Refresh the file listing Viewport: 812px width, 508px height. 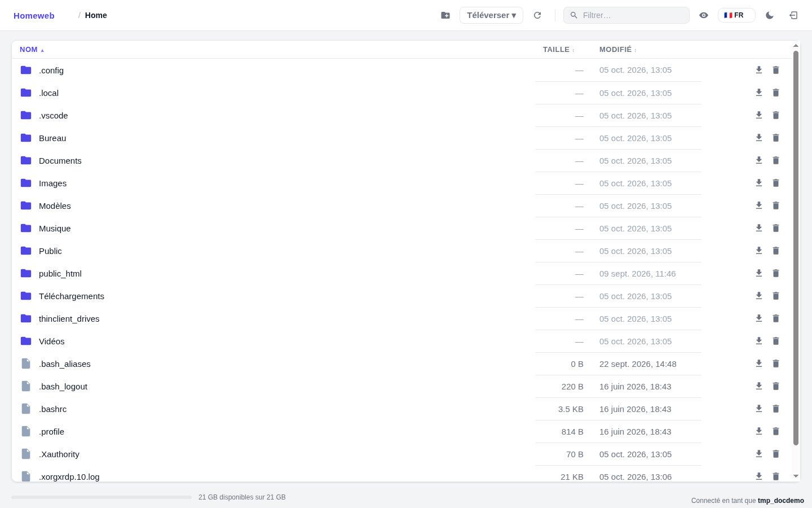click(537, 15)
